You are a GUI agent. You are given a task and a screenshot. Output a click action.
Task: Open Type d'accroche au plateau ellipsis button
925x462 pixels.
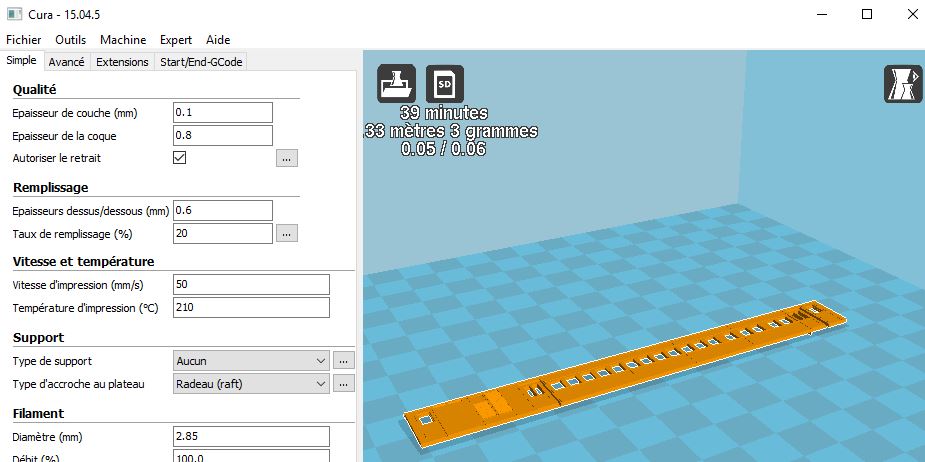point(344,384)
